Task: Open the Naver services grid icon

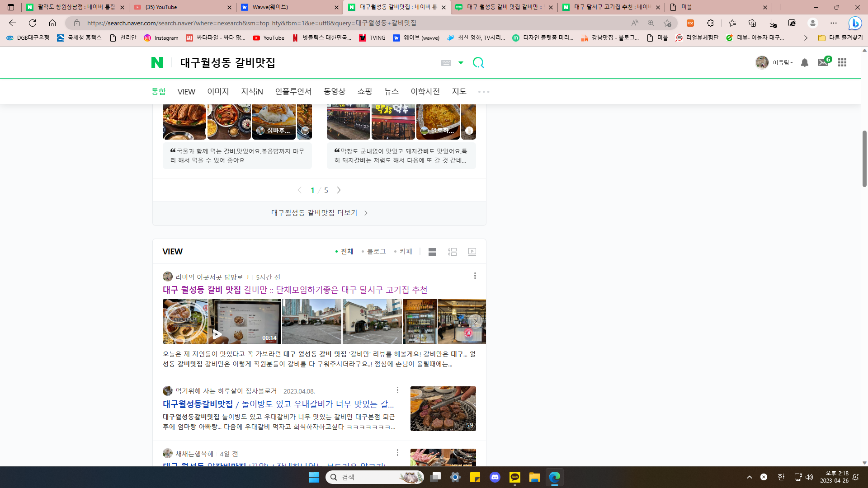Action: [x=842, y=63]
